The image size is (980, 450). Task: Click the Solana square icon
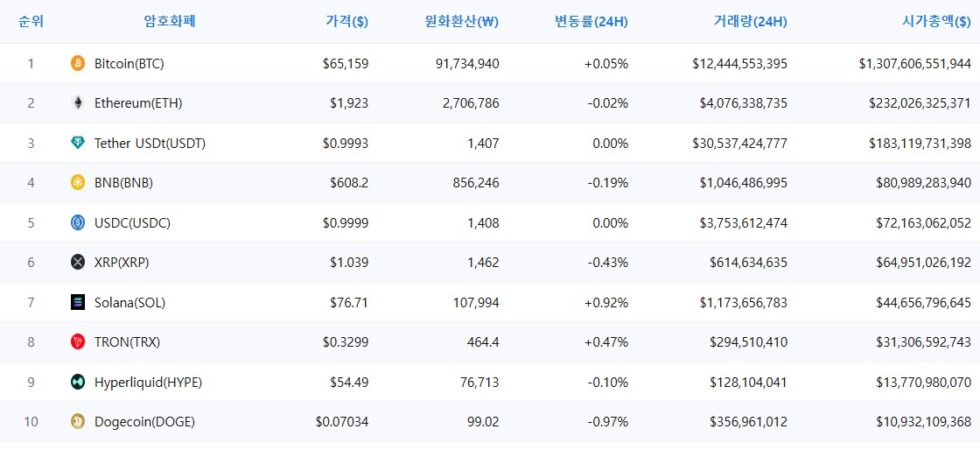(x=78, y=303)
